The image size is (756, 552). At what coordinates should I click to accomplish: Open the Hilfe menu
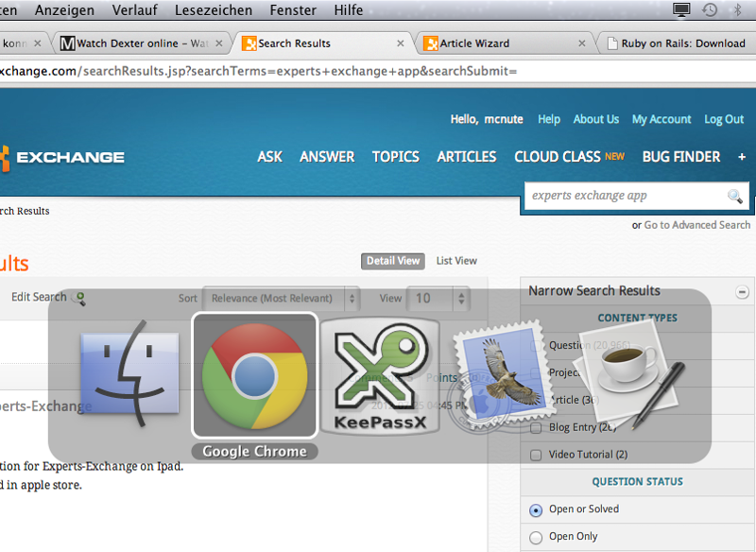[x=349, y=10]
